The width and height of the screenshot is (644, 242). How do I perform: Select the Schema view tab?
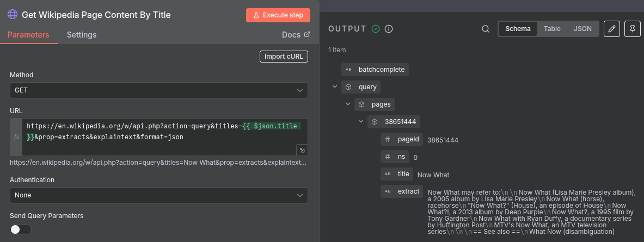[x=518, y=29]
